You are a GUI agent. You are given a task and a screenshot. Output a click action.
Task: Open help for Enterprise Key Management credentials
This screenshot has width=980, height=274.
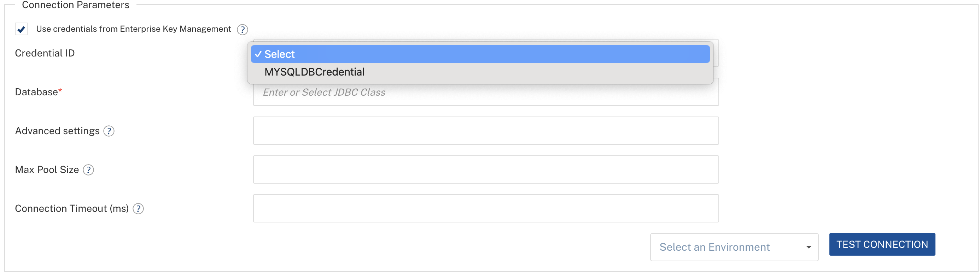(242, 29)
